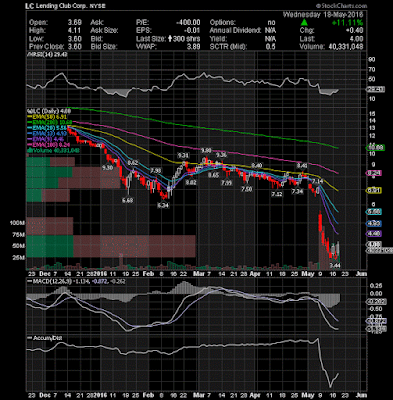This screenshot has width=393, height=400.
Task: Click Jun on the bottom date axis
Action: click(x=361, y=395)
